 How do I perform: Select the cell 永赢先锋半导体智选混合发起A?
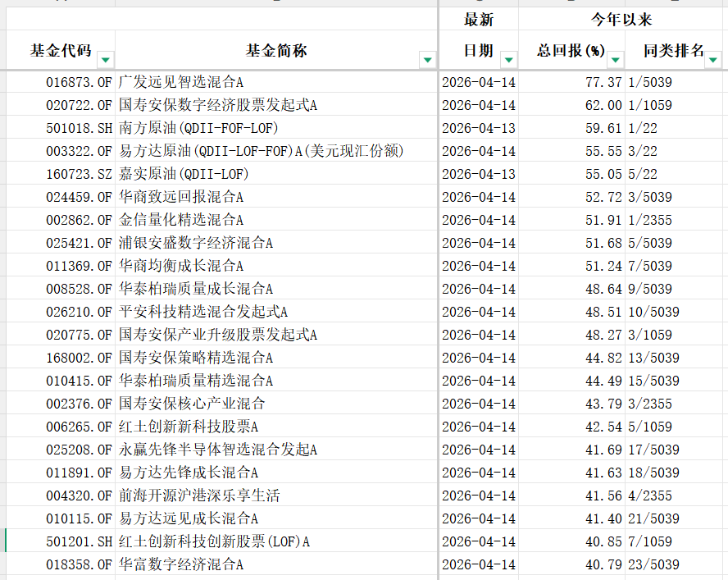pyautogui.click(x=218, y=450)
